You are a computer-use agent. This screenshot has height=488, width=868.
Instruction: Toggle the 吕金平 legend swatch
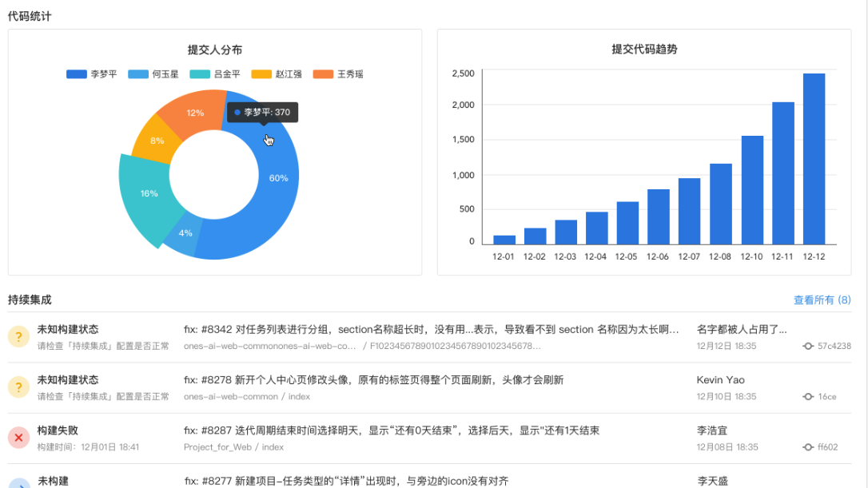click(x=200, y=74)
